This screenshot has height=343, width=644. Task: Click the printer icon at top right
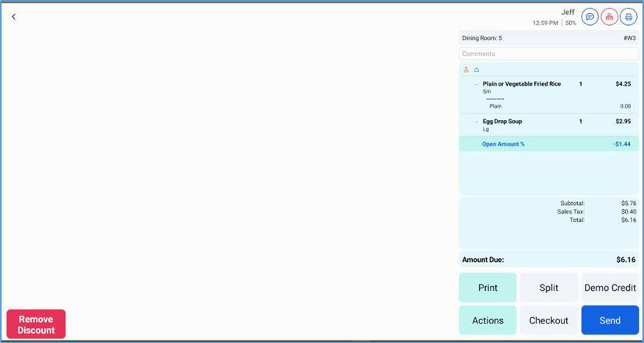[628, 16]
